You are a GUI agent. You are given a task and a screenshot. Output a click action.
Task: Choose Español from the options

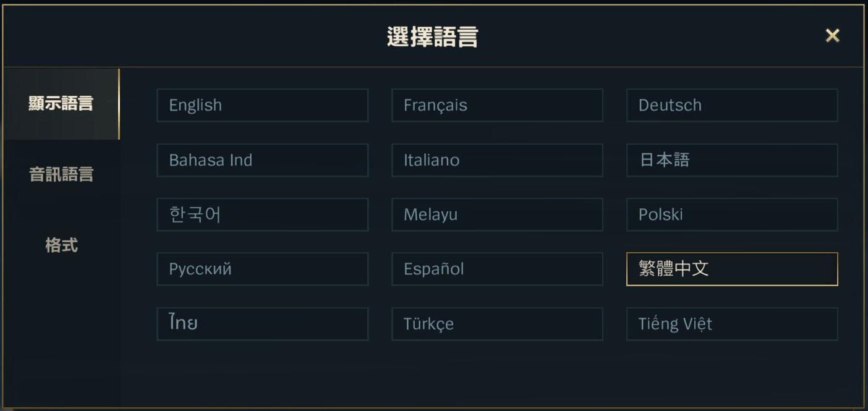497,269
